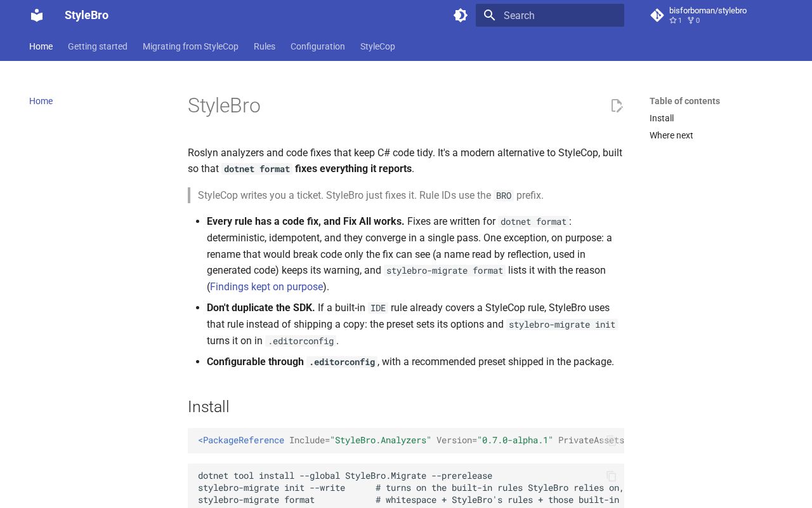Screen dimensions: 812x508
Task: Click Home in the left sidebar
Action: (41, 101)
